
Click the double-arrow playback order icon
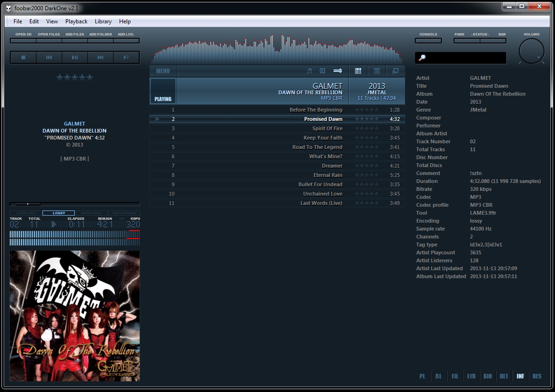(338, 70)
